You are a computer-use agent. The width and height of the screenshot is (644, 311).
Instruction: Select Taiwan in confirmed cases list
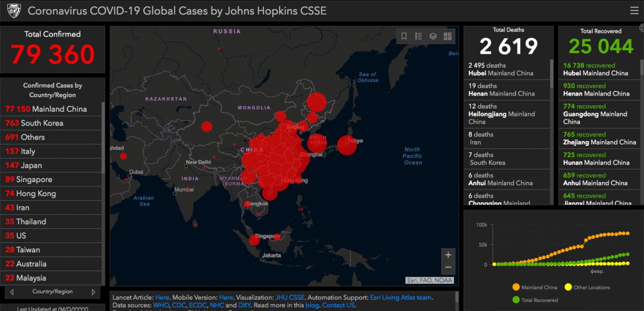click(x=51, y=250)
